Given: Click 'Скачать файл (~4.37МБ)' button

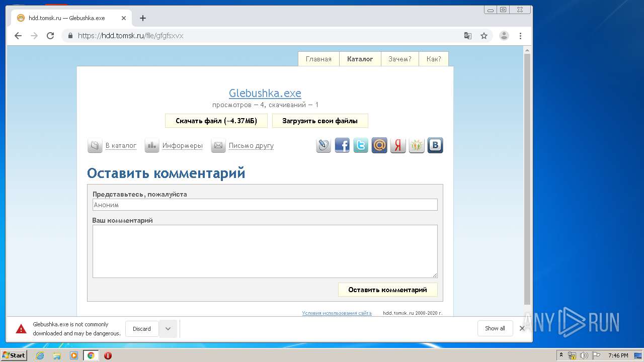Looking at the screenshot, I should point(216,121).
